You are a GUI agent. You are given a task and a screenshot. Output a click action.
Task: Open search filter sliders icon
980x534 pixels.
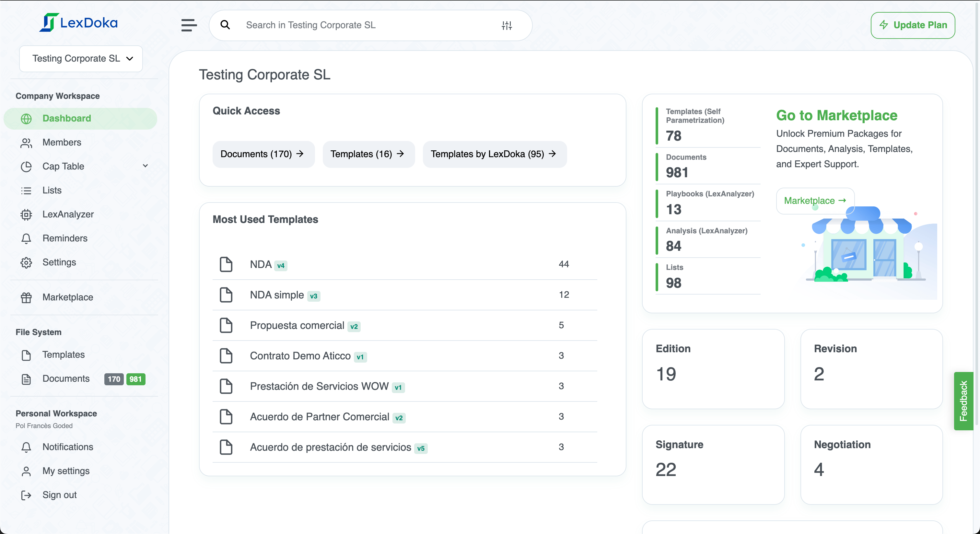point(506,25)
